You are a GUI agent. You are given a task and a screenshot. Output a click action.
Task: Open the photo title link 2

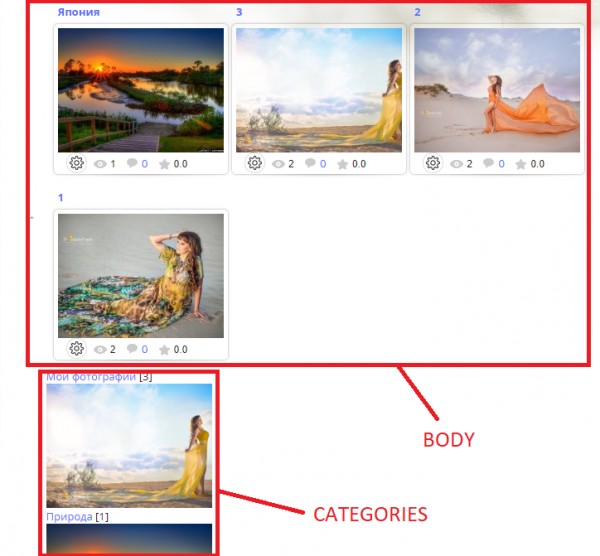[417, 12]
